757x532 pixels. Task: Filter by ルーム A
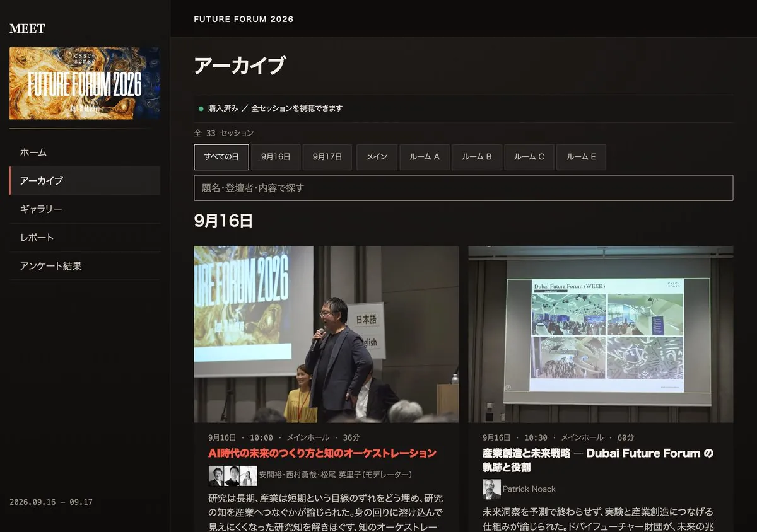(425, 157)
